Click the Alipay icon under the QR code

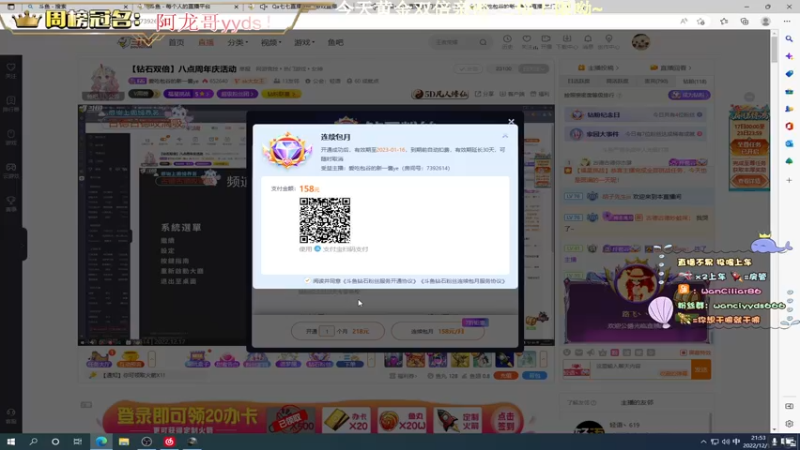coord(317,249)
